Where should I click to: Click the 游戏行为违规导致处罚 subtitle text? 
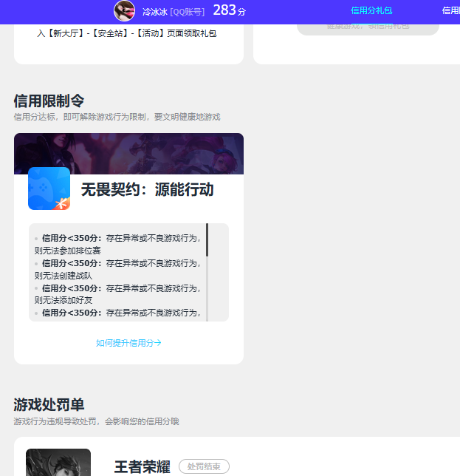[97, 421]
